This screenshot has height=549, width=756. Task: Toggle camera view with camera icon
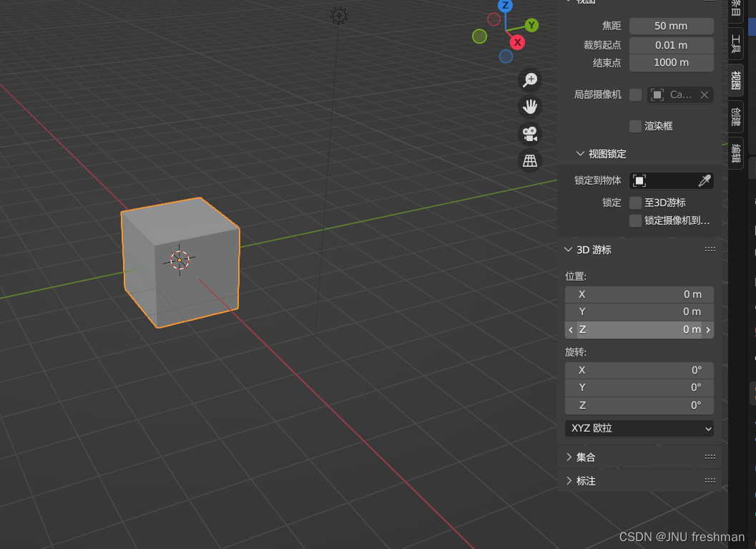coord(530,134)
